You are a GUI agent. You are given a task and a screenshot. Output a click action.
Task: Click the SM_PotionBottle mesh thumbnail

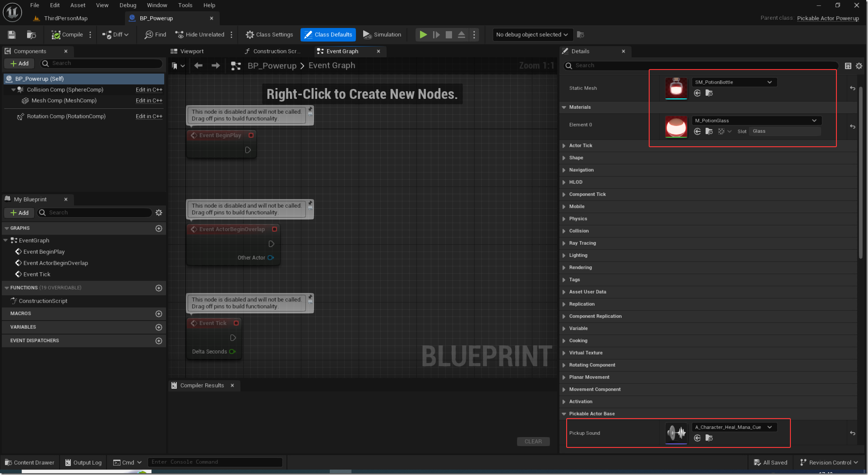(676, 88)
